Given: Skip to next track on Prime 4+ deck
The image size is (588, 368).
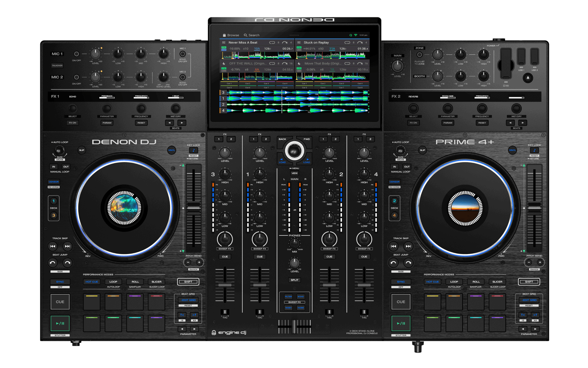Looking at the screenshot, I should coord(408,246).
